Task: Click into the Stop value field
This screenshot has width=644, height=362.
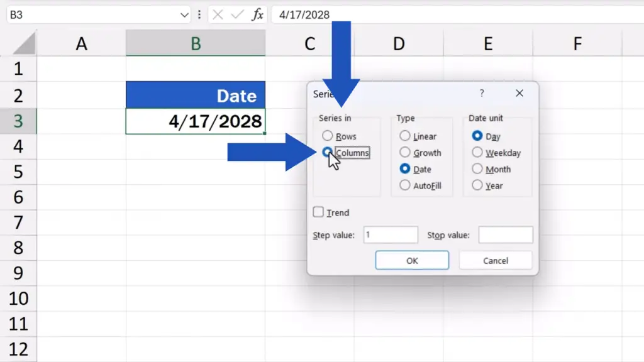Action: point(506,235)
